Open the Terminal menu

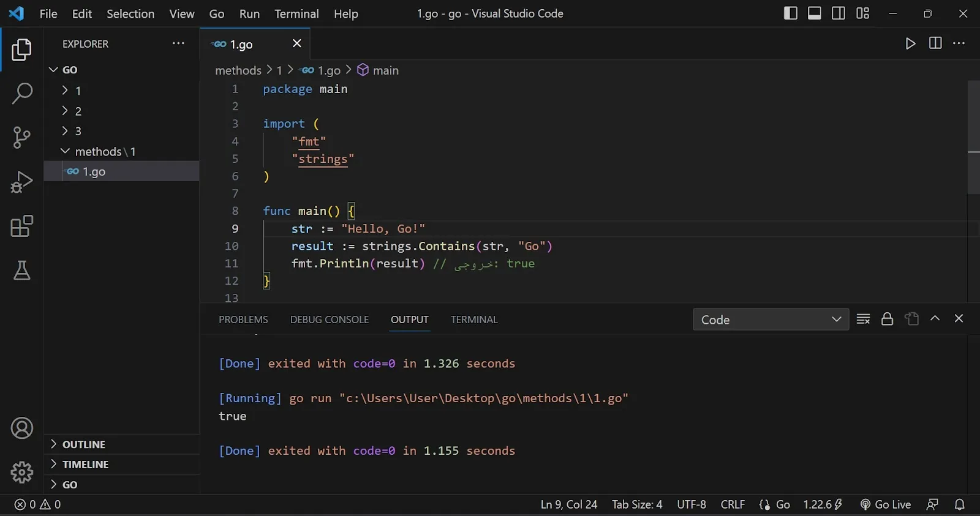coord(296,13)
